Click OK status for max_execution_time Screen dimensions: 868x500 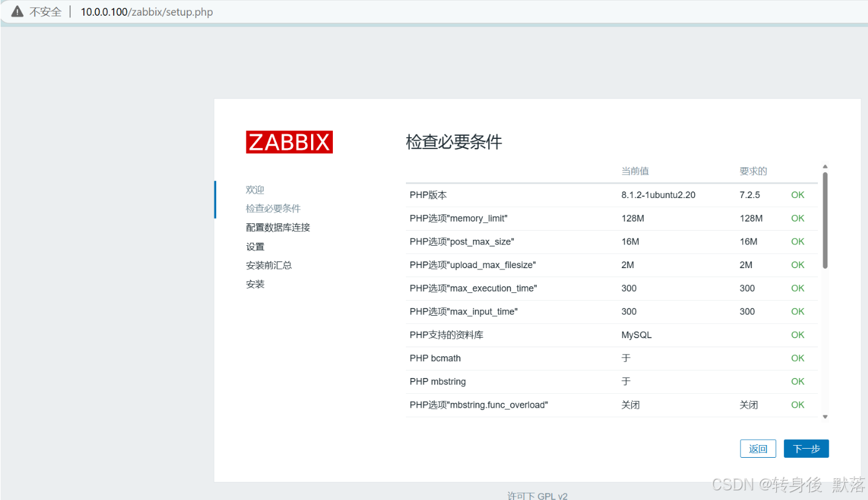(798, 288)
